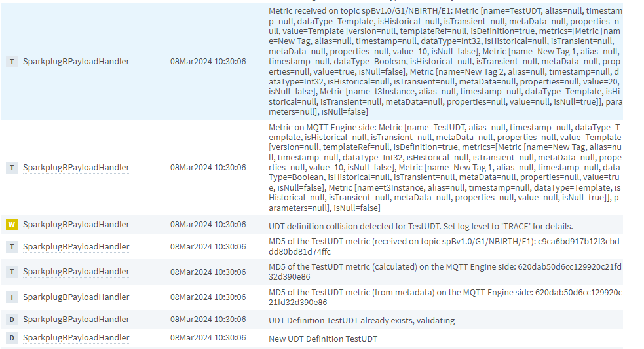
Task: Click the DEBUG icon for the 'already exists, validating' entry
Action: pos(12,320)
